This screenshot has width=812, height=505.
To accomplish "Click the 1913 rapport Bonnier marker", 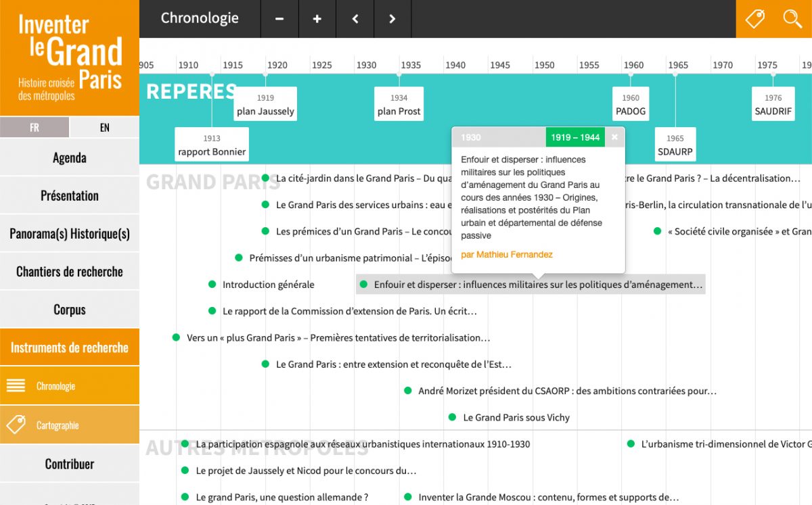I will pos(212,145).
